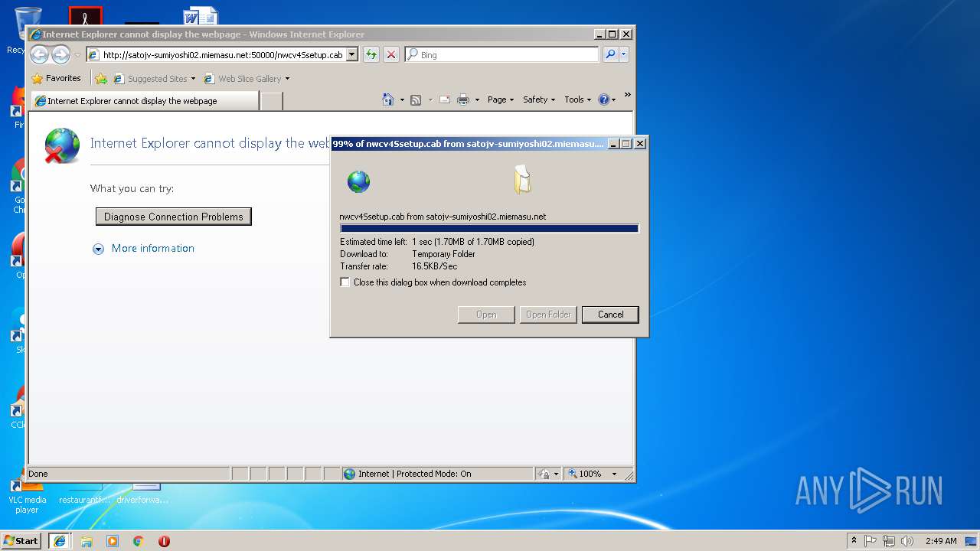Open the Help dropdown arrow
The height and width of the screenshot is (551, 980).
[614, 100]
